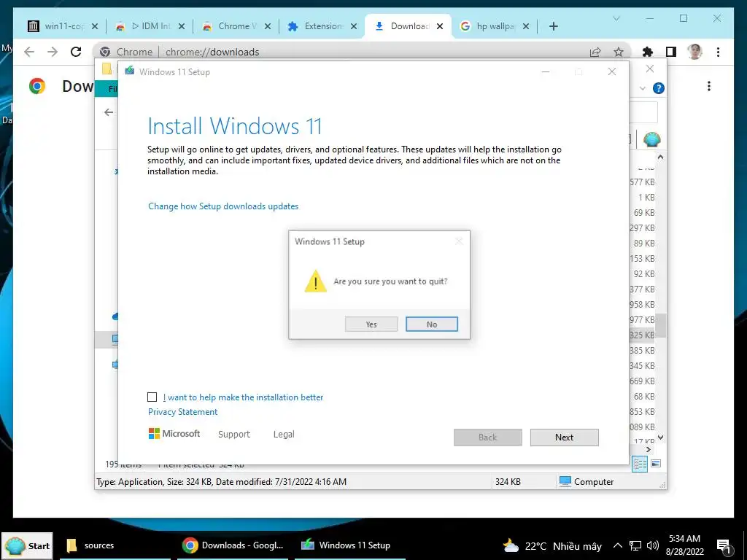Viewport: 747px width, 560px height.
Task: Click Chrome forward navigation arrow
Action: click(53, 52)
